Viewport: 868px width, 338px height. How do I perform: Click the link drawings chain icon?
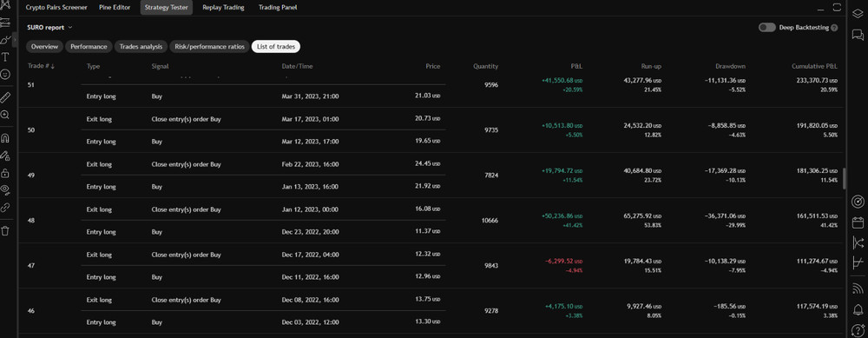coord(5,208)
